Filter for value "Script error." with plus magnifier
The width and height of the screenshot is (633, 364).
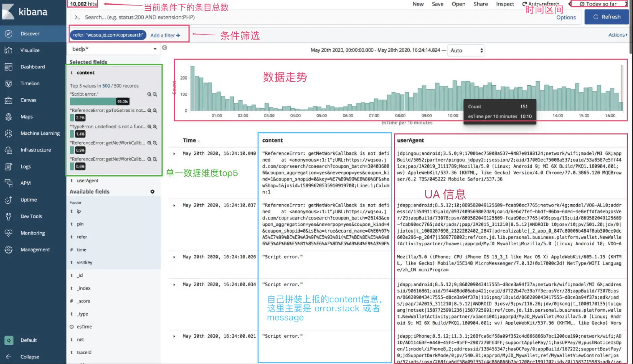coord(149,94)
